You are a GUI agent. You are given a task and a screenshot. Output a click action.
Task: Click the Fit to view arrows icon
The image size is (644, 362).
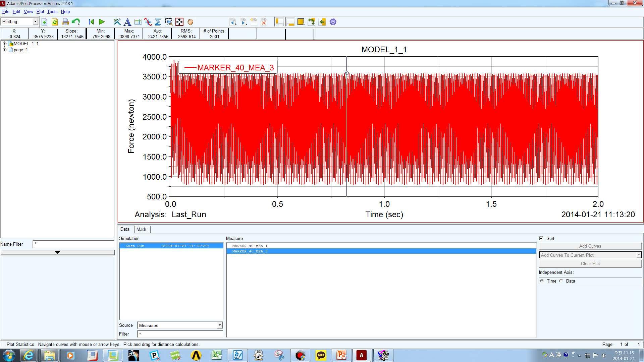point(179,22)
